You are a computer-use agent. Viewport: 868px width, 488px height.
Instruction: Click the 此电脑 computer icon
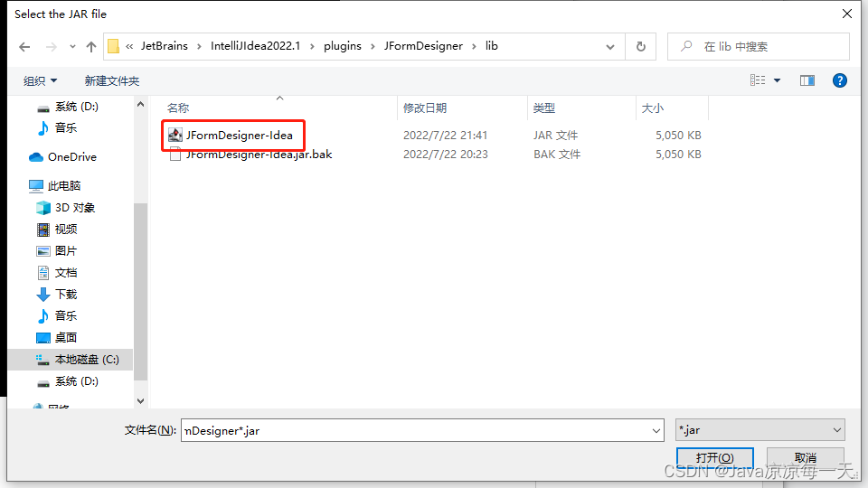[36, 186]
